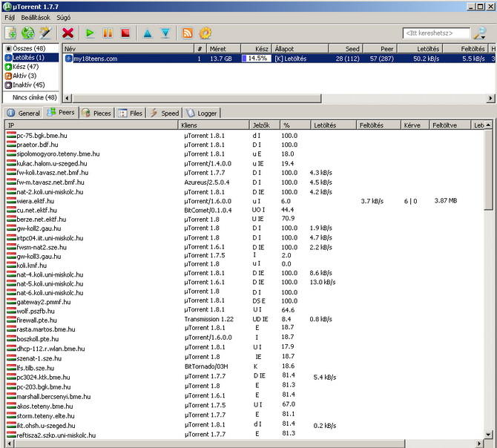Pause torrent with the orange pause icon
Screen dimensions: 497x448
point(108,33)
